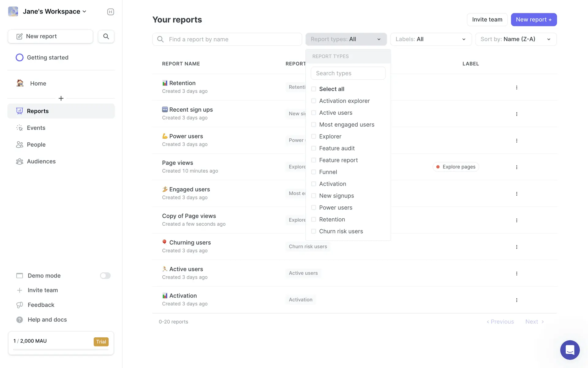
Task: Click the purple New report + button
Action: 533,20
